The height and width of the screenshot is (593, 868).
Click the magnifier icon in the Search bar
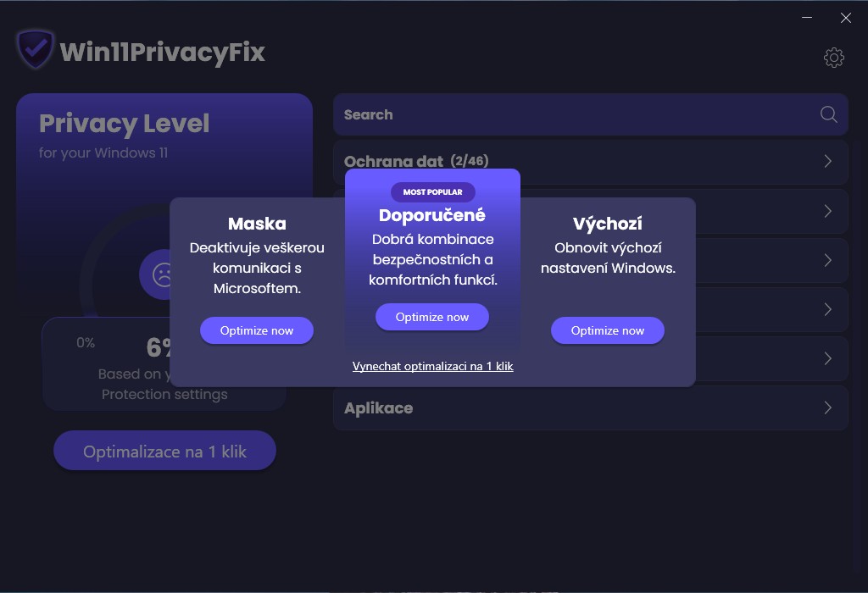828,114
